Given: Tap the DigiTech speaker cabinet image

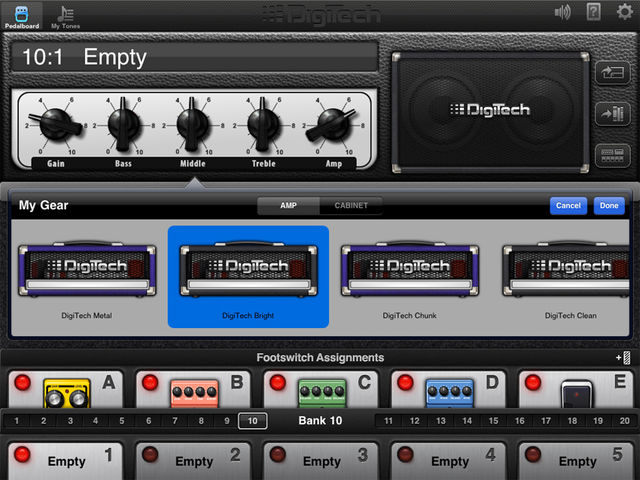Looking at the screenshot, I should tap(490, 112).
